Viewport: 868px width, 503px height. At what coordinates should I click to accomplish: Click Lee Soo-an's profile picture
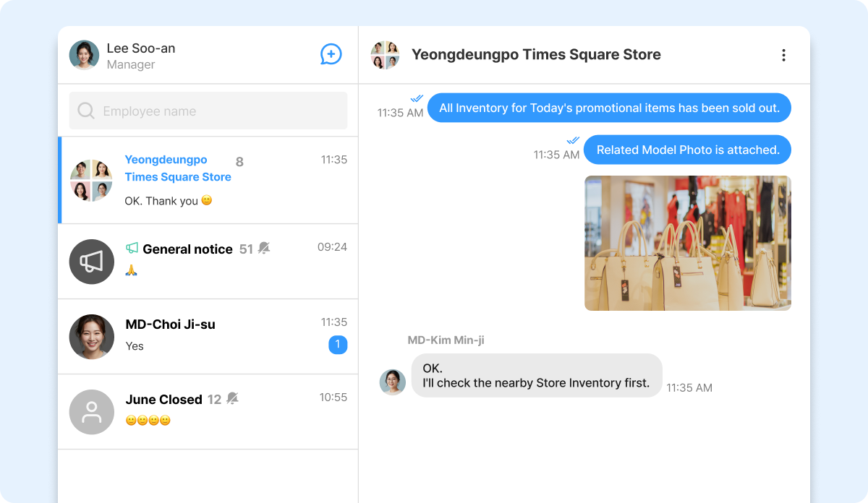[84, 55]
